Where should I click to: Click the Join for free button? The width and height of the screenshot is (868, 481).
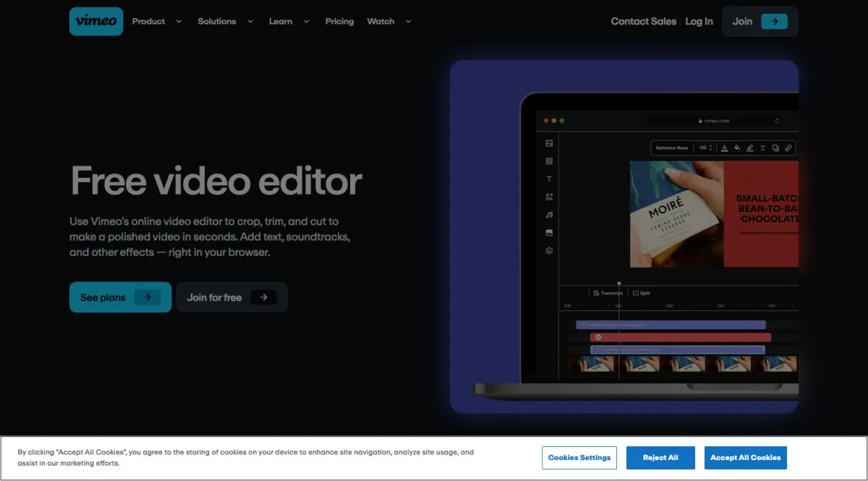point(231,297)
